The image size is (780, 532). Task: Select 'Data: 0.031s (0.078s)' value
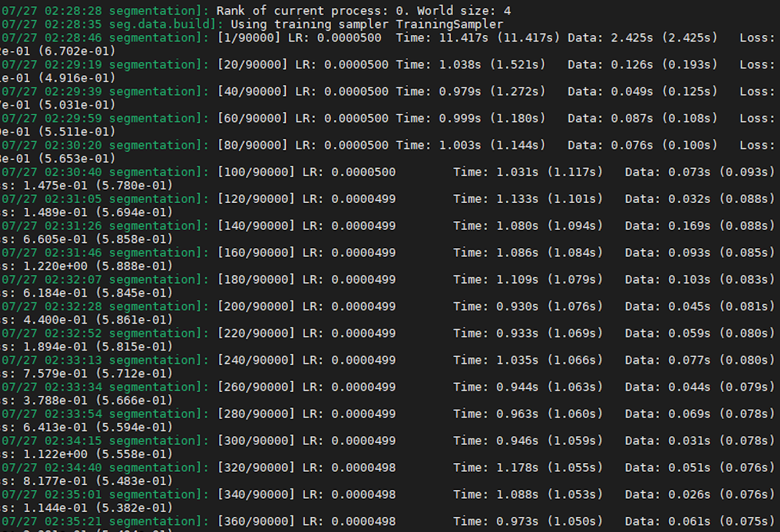(x=700, y=442)
